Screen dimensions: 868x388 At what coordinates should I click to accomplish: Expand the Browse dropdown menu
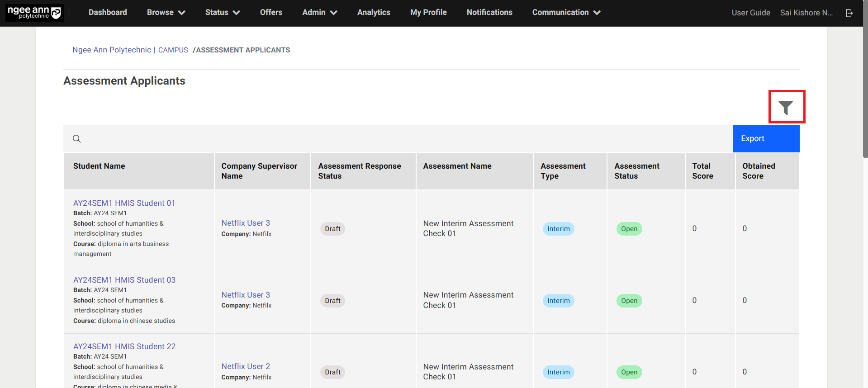click(x=166, y=13)
